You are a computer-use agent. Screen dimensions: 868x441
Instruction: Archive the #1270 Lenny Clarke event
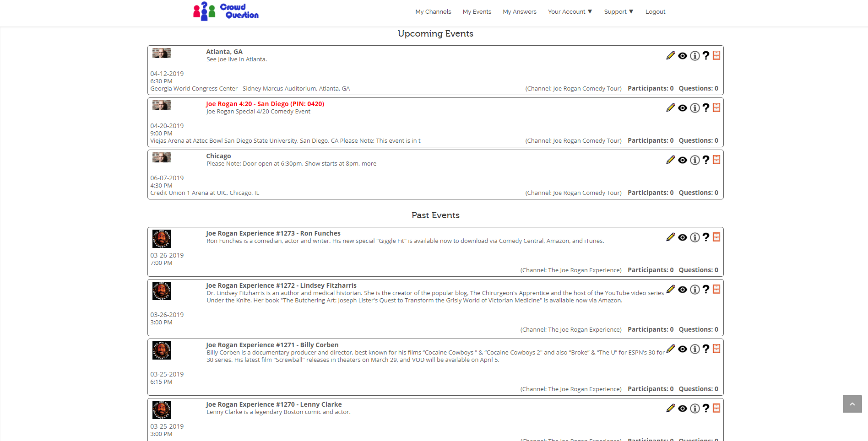pos(716,408)
